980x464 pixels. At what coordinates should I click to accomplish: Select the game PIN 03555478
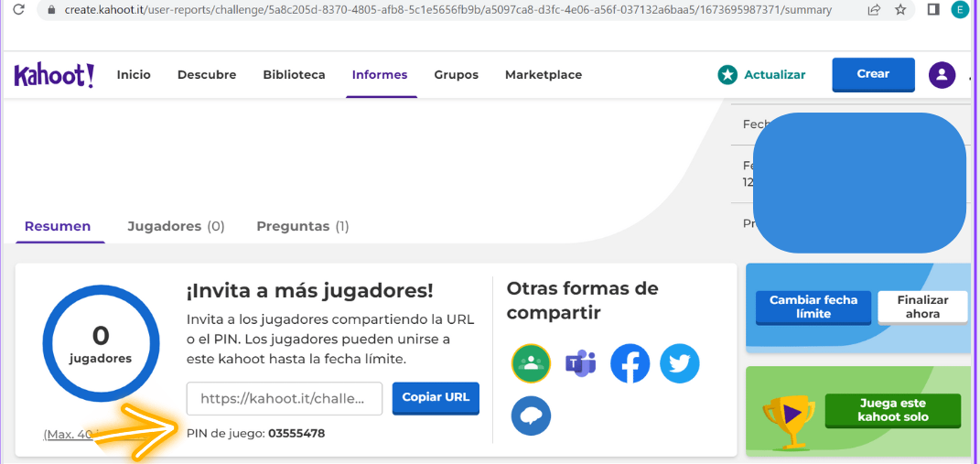[x=296, y=434]
